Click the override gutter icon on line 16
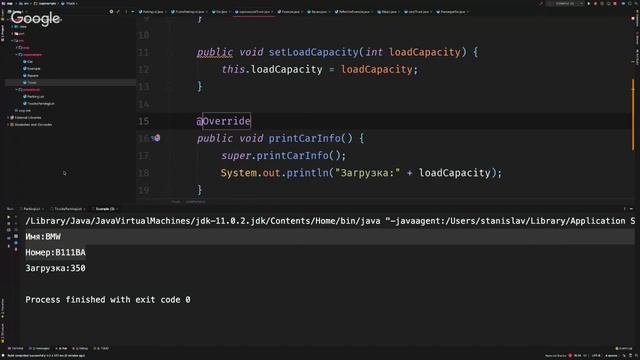The height and width of the screenshot is (360, 640). point(157,138)
